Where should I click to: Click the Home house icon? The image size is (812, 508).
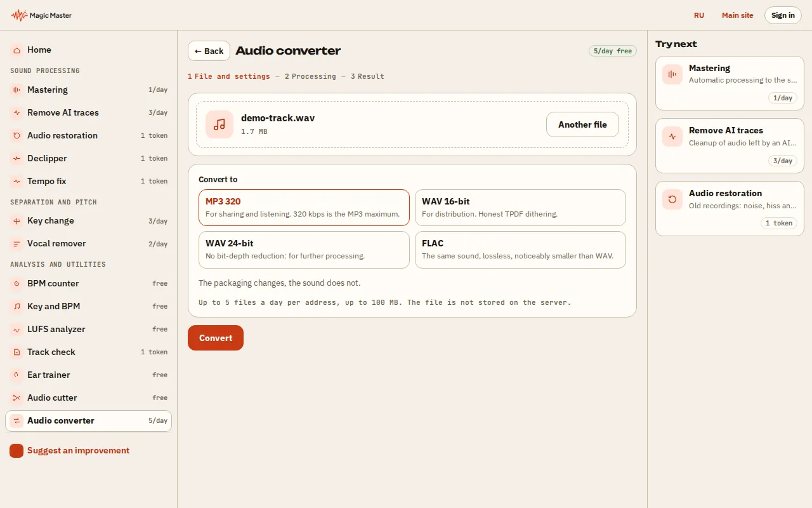tap(16, 50)
